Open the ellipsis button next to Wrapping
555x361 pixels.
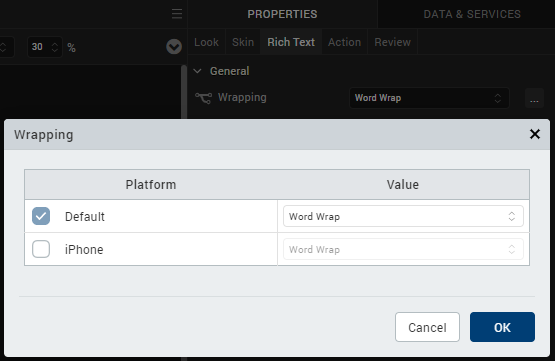click(534, 98)
